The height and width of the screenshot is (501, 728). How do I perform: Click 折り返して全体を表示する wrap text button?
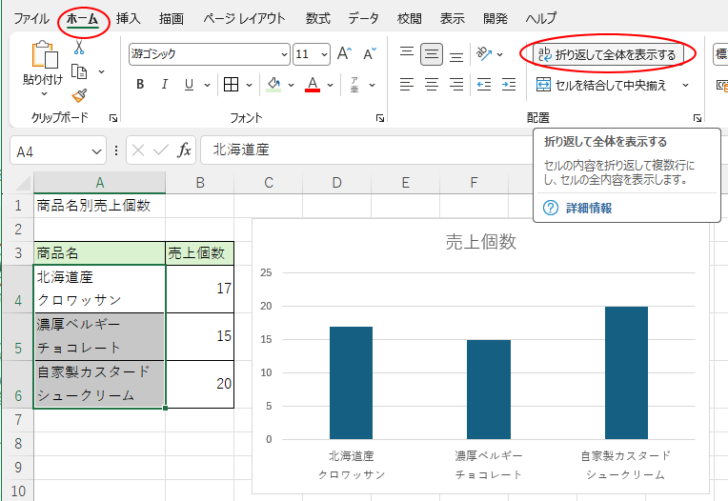608,54
